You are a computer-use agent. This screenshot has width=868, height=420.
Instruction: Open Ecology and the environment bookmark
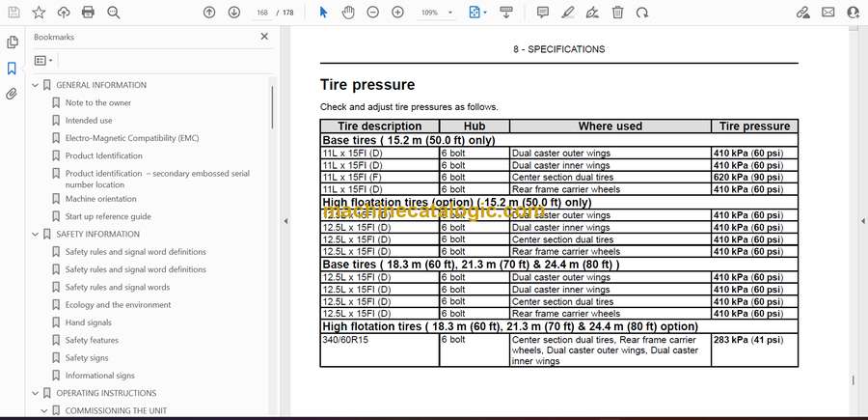point(118,305)
